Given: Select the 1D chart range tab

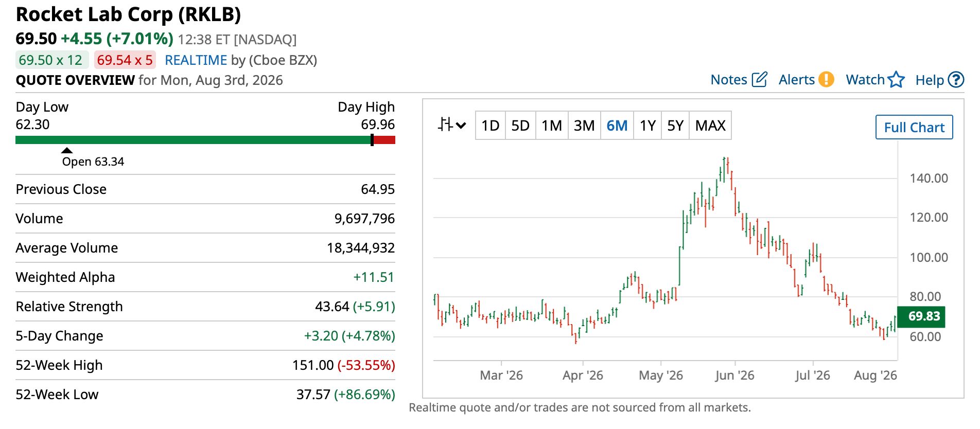Looking at the screenshot, I should click(490, 126).
